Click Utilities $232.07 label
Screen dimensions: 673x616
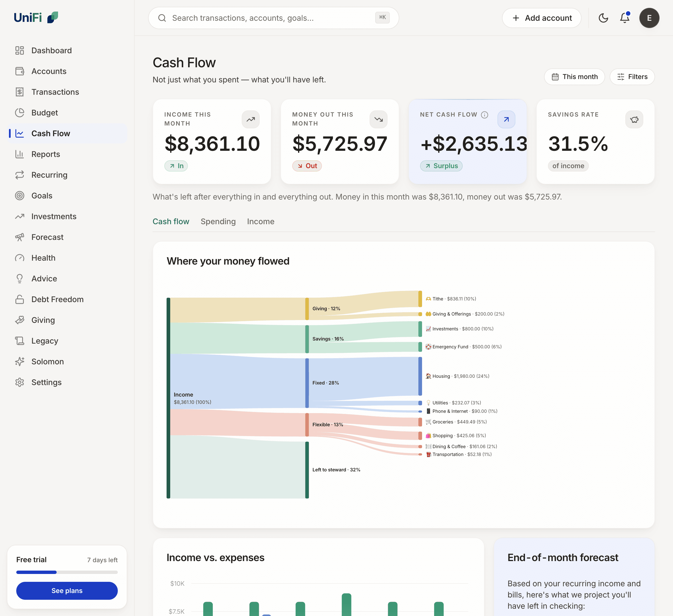click(453, 403)
